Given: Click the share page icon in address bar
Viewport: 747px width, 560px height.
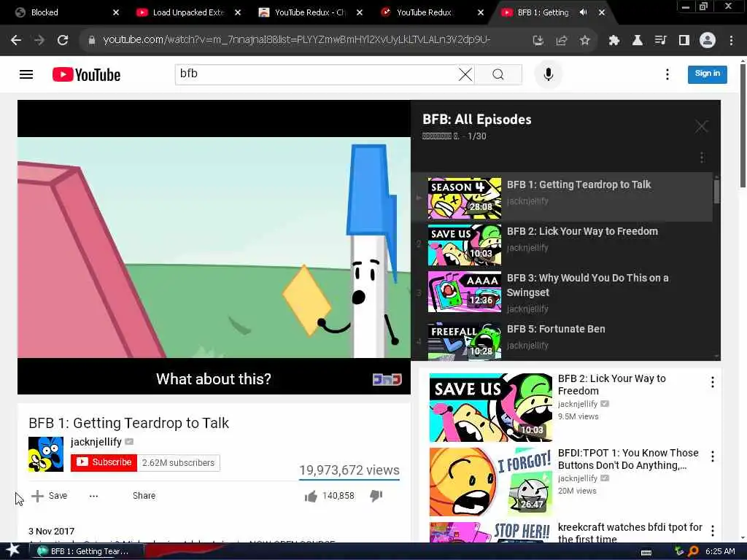Looking at the screenshot, I should point(561,41).
